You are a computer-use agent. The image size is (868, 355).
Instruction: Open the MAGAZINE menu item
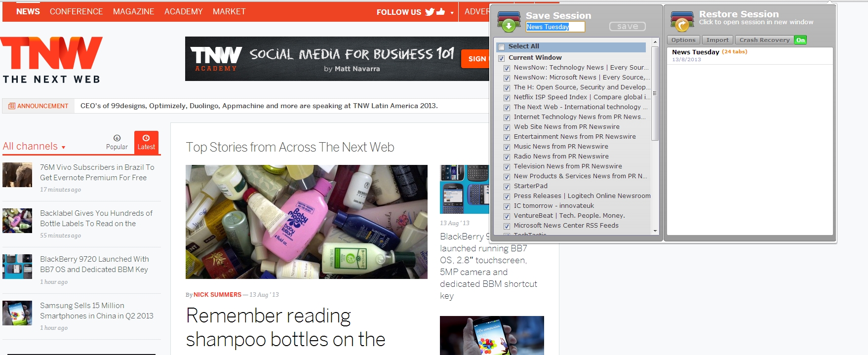click(x=133, y=11)
